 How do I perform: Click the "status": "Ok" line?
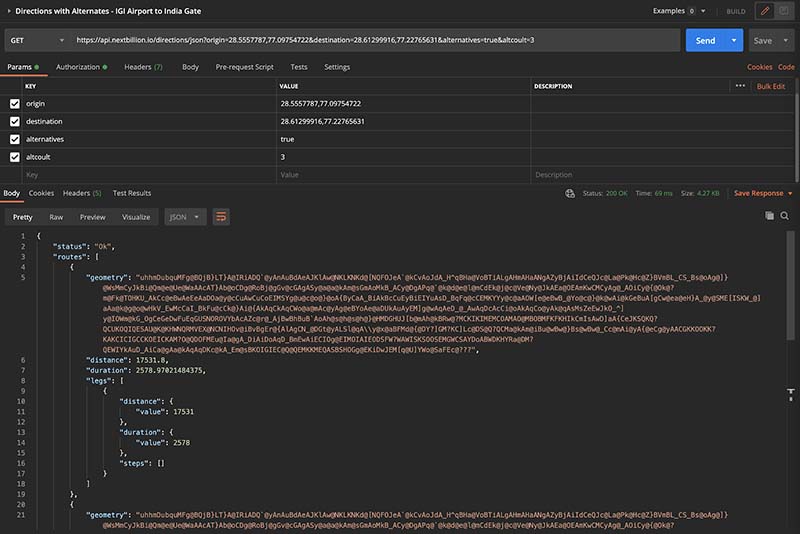coord(84,246)
